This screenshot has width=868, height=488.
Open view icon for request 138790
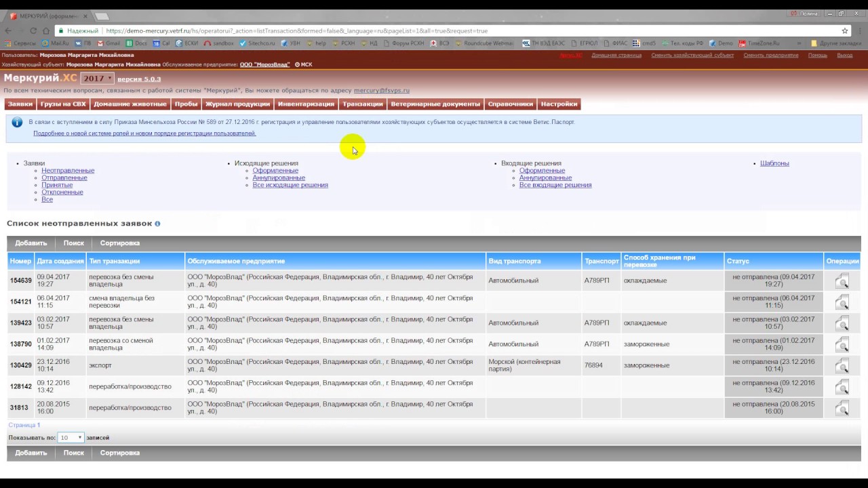click(x=842, y=344)
